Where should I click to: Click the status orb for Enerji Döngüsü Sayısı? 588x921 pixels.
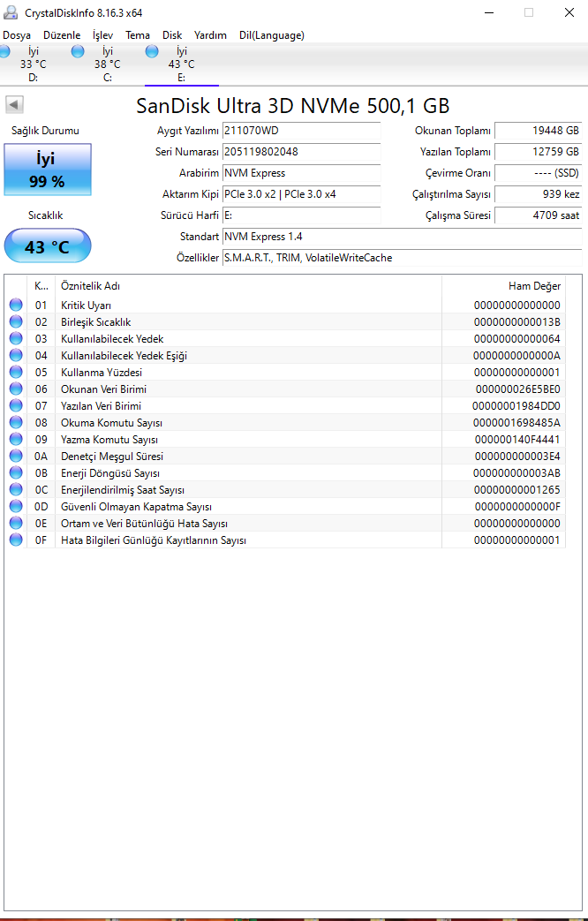tap(16, 472)
